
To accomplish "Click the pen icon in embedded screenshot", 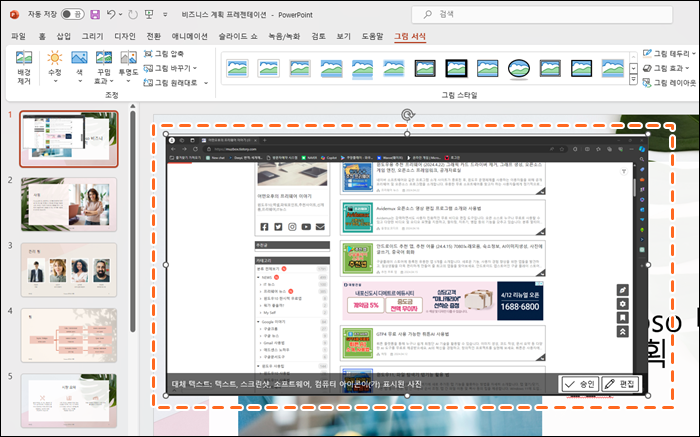I will 622,290.
